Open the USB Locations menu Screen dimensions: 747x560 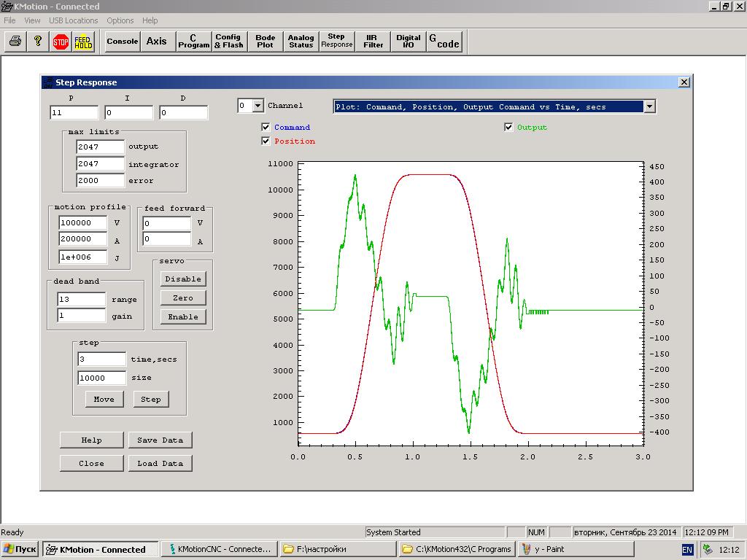[x=73, y=20]
